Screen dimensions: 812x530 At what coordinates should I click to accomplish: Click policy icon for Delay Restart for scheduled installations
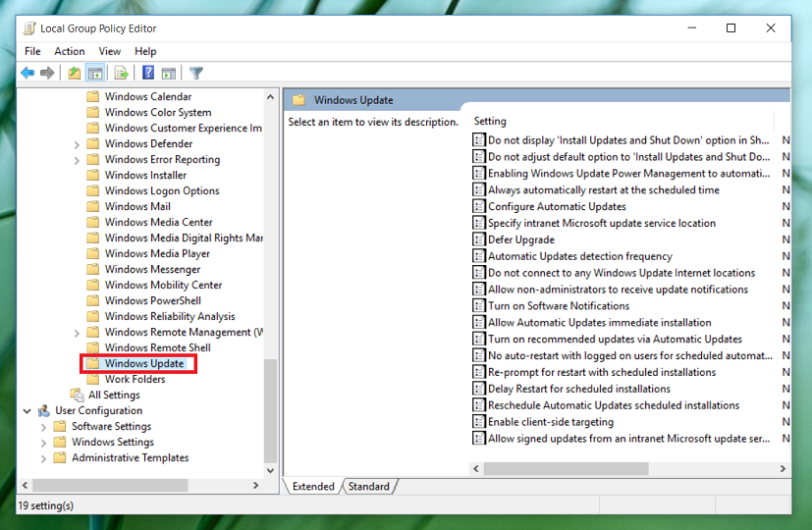click(x=479, y=389)
